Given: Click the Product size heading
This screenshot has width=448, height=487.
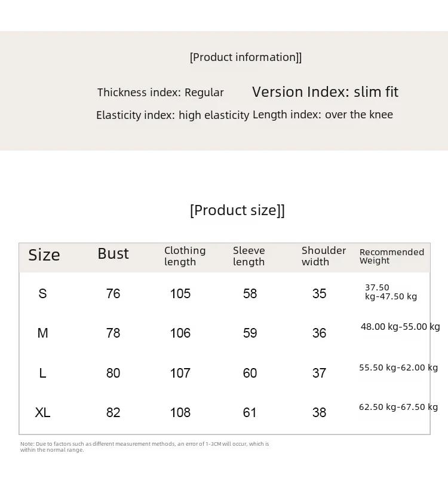Looking at the screenshot, I should tap(237, 210).
